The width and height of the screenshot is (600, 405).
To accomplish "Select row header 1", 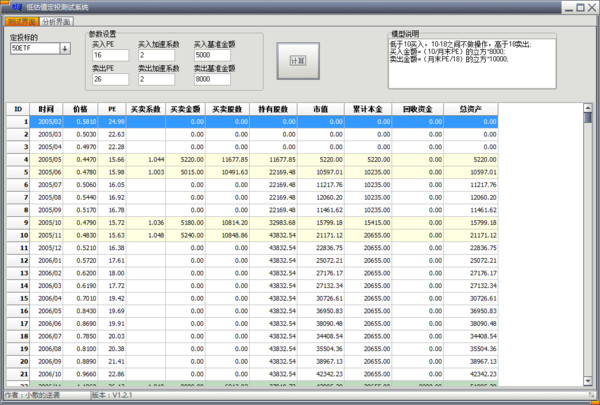I will point(18,122).
